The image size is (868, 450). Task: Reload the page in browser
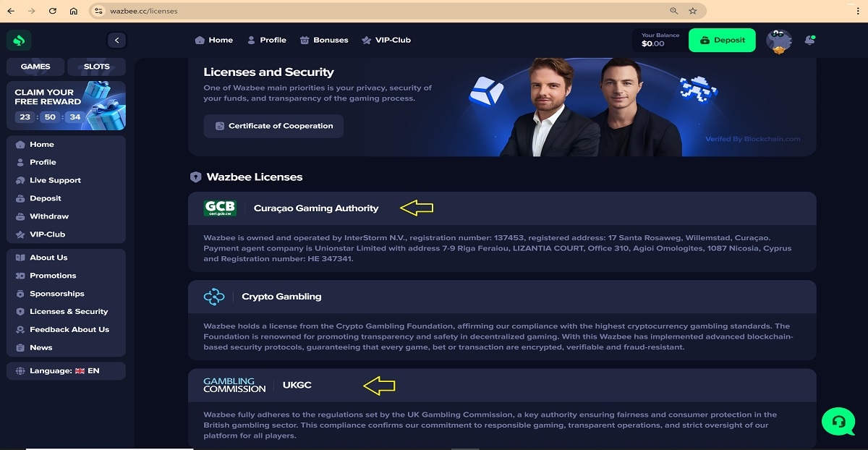(53, 11)
